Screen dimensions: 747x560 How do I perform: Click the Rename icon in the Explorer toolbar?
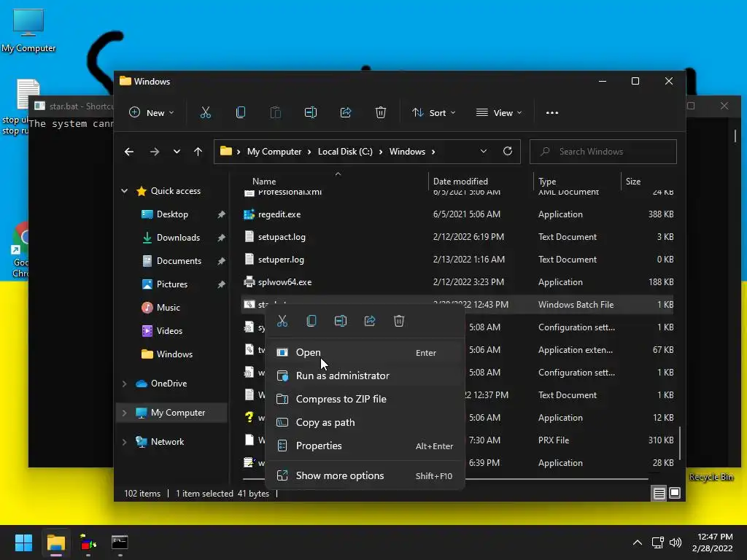pos(311,113)
